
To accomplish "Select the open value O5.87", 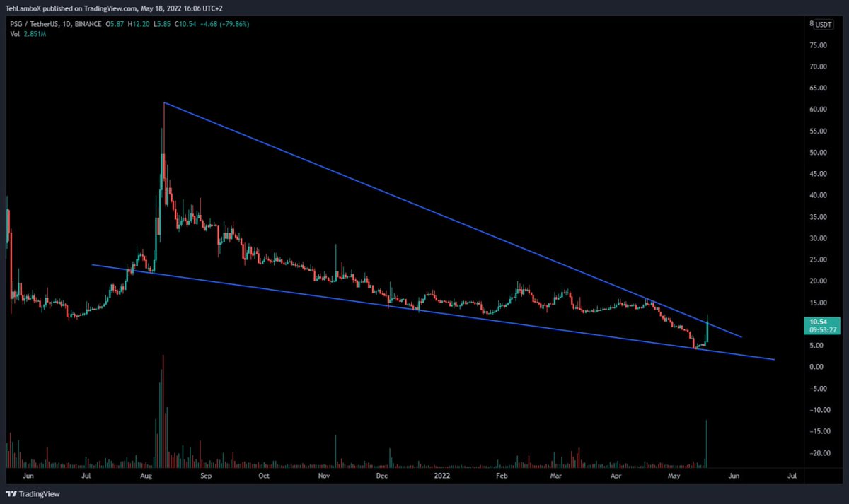I will (x=115, y=24).
